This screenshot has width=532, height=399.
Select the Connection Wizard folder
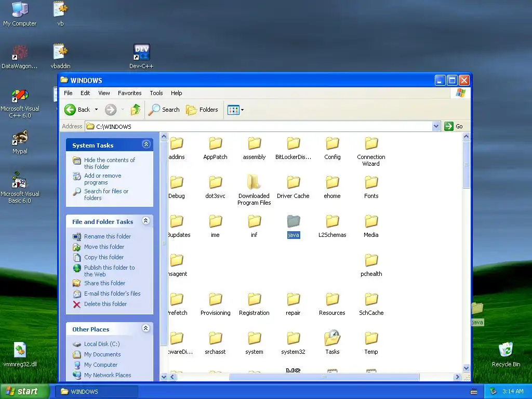point(371,152)
